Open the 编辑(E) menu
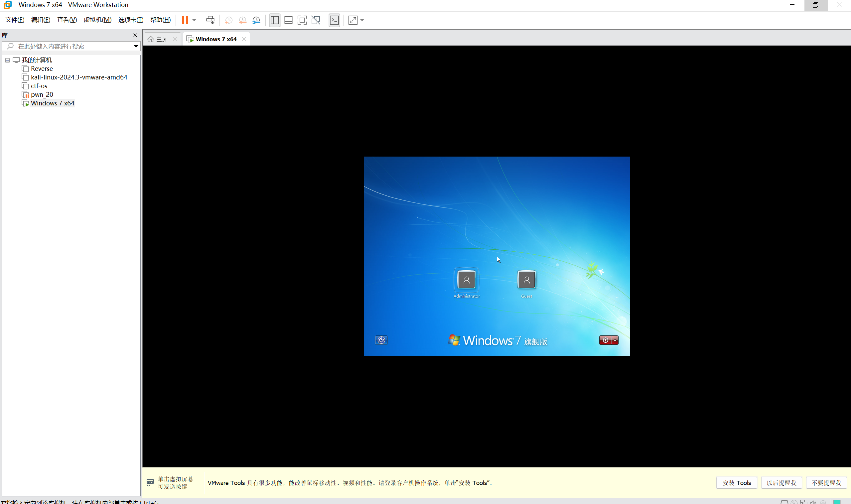Screen dimensions: 851x504 [x=41, y=20]
